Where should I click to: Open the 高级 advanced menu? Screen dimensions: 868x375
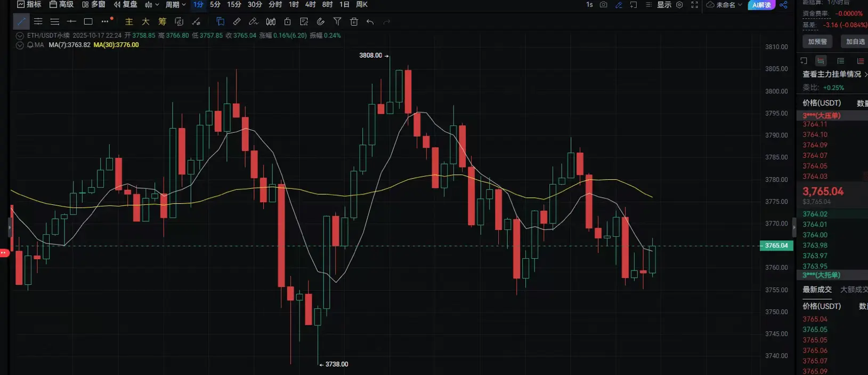(61, 4)
